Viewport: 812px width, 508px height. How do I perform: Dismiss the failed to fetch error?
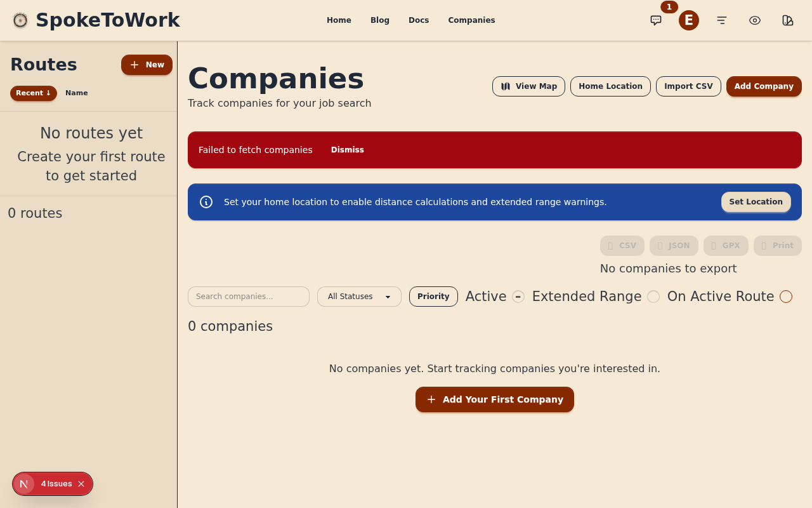[x=347, y=150]
